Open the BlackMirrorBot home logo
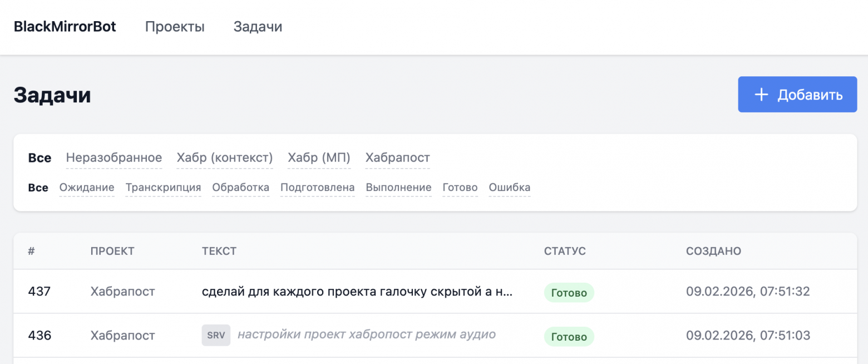This screenshot has height=364, width=868. [x=65, y=27]
